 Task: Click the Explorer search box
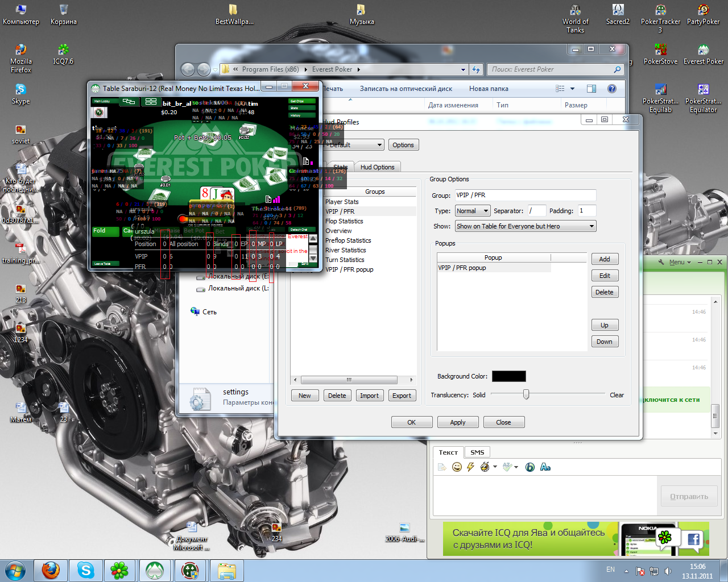[x=556, y=69]
